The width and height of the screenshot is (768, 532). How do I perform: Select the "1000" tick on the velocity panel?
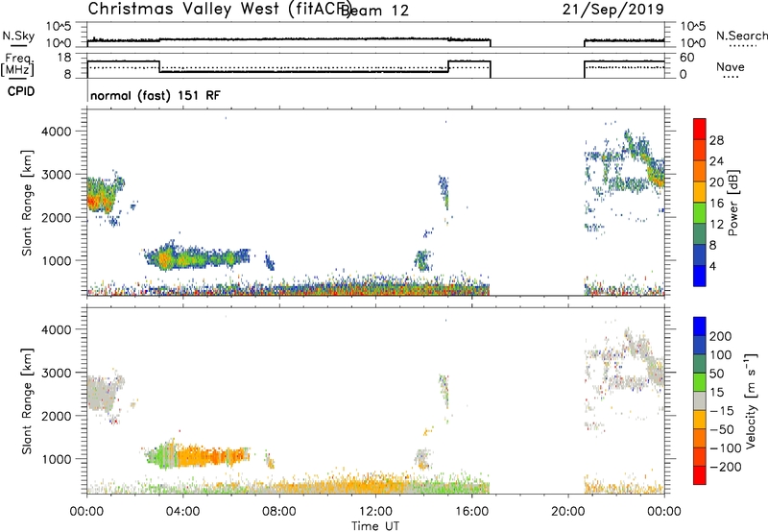click(x=57, y=459)
